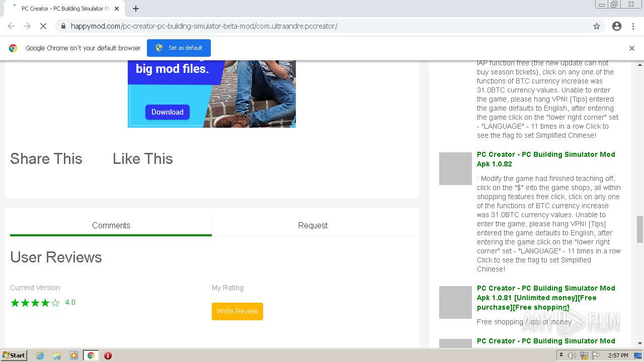The image size is (644, 362).
Task: Dismiss the default browser notification bar
Action: point(632,48)
